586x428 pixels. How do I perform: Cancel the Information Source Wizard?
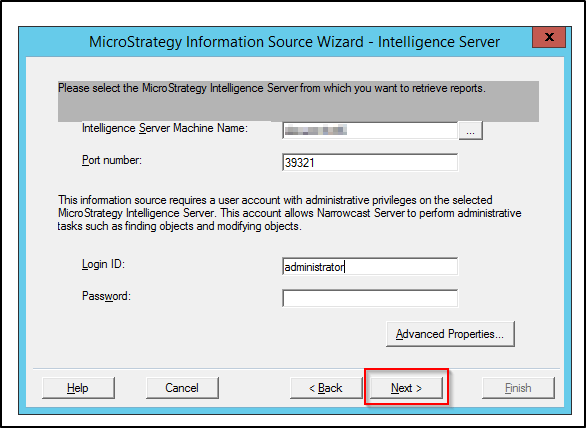182,388
